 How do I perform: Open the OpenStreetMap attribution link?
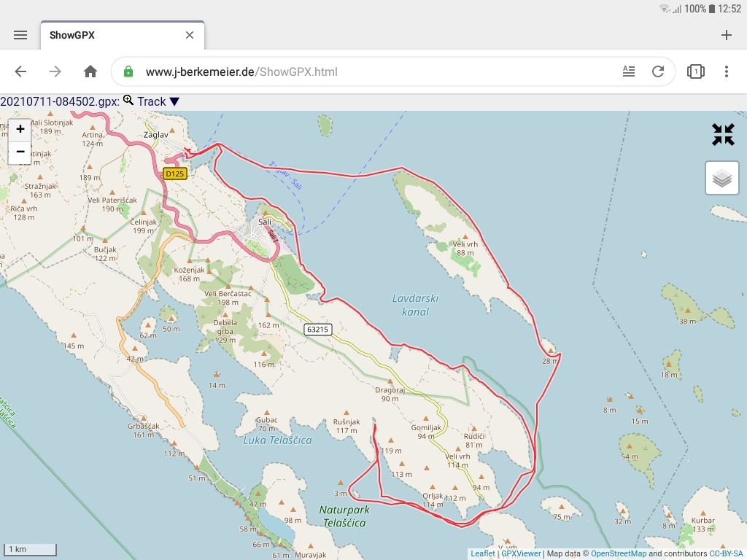pyautogui.click(x=618, y=554)
